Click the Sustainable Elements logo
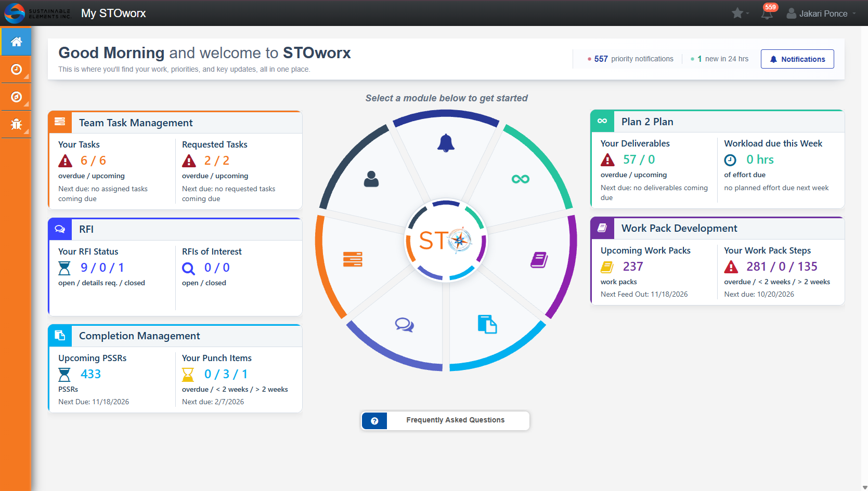 tap(37, 13)
